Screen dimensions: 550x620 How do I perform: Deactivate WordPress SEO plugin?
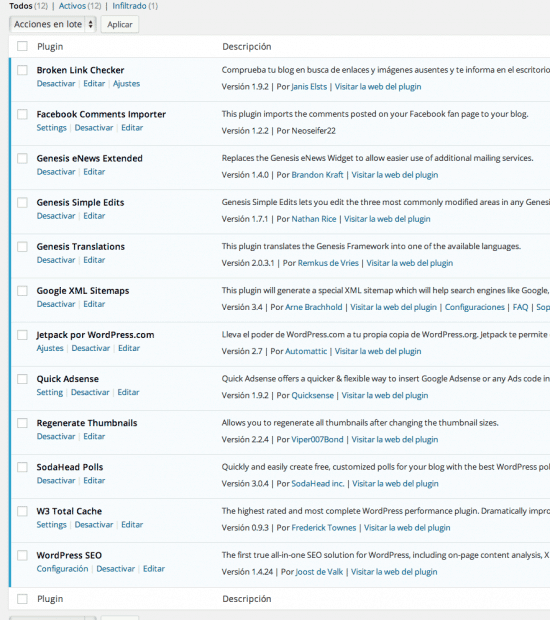[115, 569]
